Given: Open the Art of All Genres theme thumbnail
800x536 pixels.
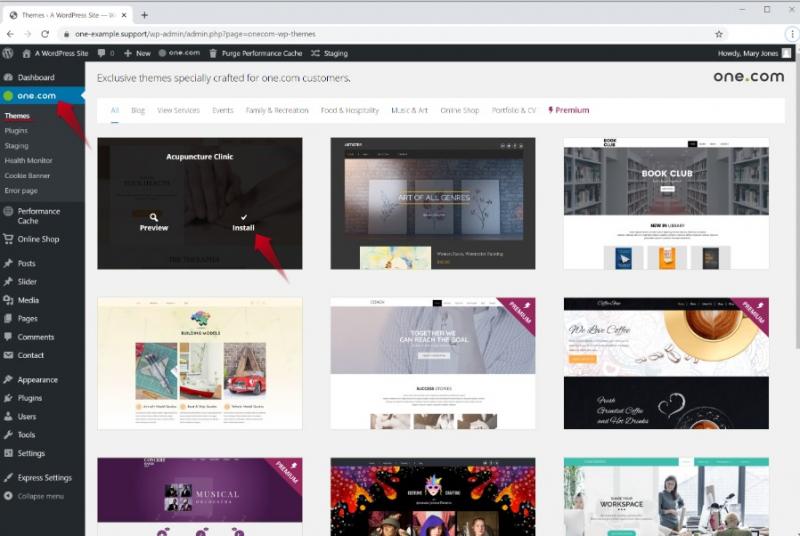Looking at the screenshot, I should coord(433,203).
